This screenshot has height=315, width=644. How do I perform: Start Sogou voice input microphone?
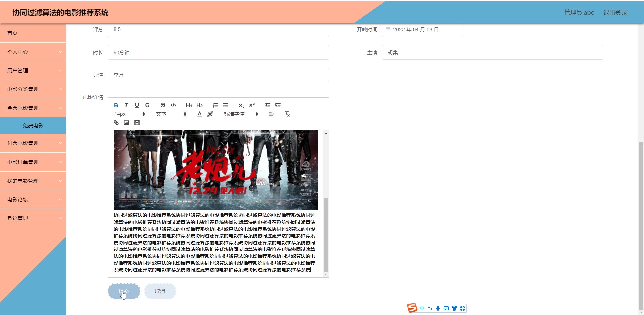click(x=438, y=308)
